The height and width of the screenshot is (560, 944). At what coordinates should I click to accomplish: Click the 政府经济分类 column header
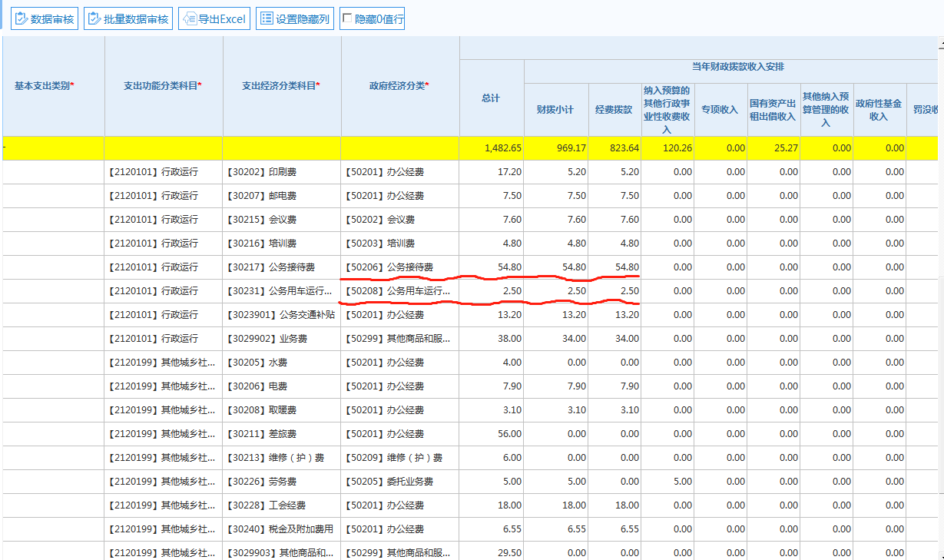pyautogui.click(x=399, y=86)
